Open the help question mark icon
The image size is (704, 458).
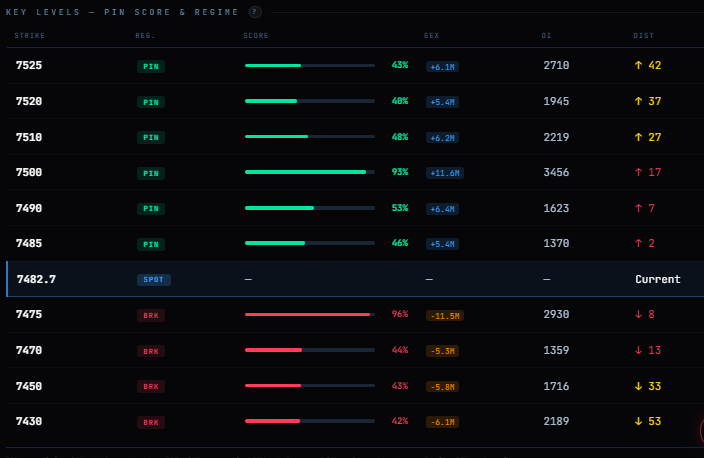(x=255, y=12)
